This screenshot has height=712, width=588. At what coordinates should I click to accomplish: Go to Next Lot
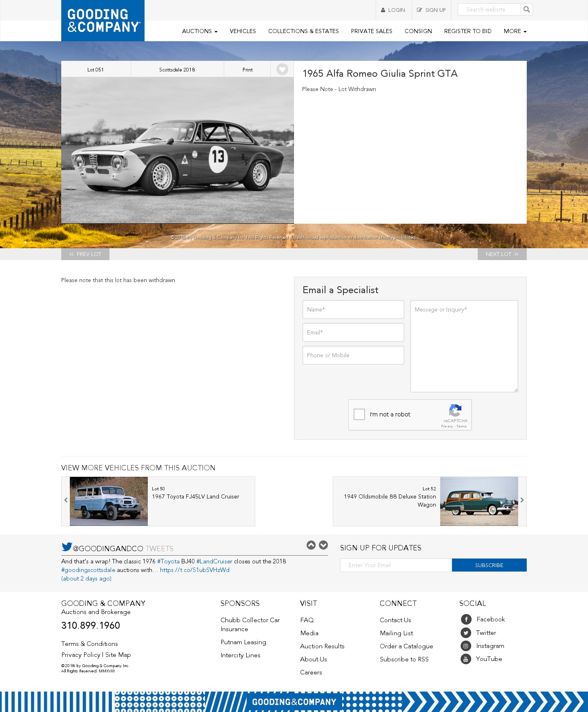tap(502, 254)
